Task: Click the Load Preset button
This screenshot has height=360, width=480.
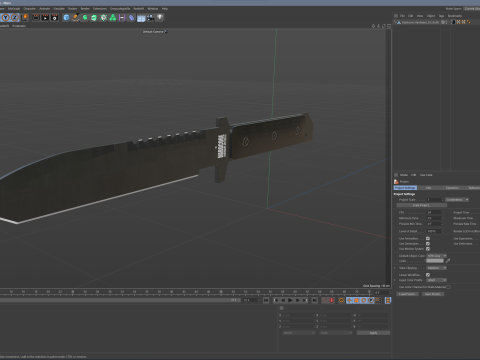Action: tap(407, 294)
